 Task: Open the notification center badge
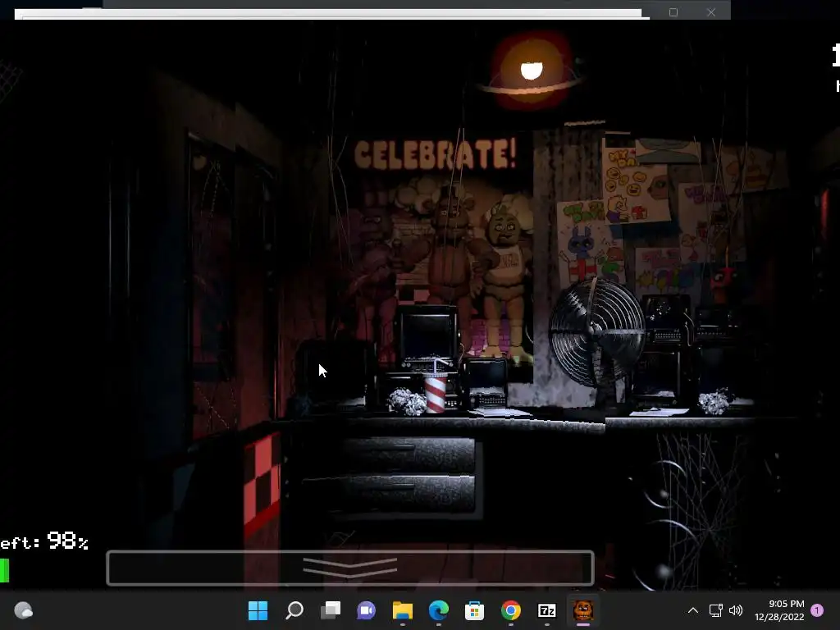pos(817,610)
